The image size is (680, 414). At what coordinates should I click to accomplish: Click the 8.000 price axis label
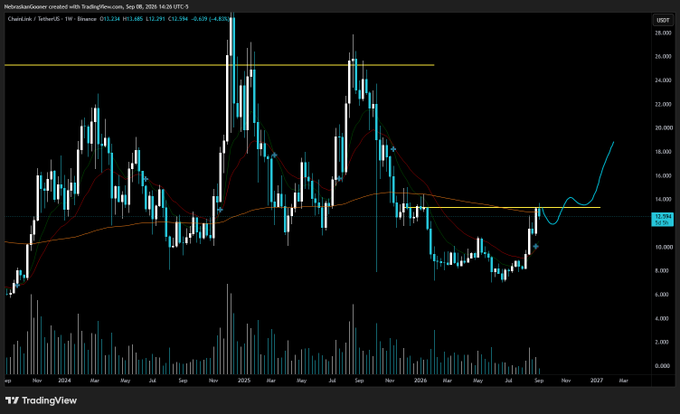pyautogui.click(x=663, y=271)
